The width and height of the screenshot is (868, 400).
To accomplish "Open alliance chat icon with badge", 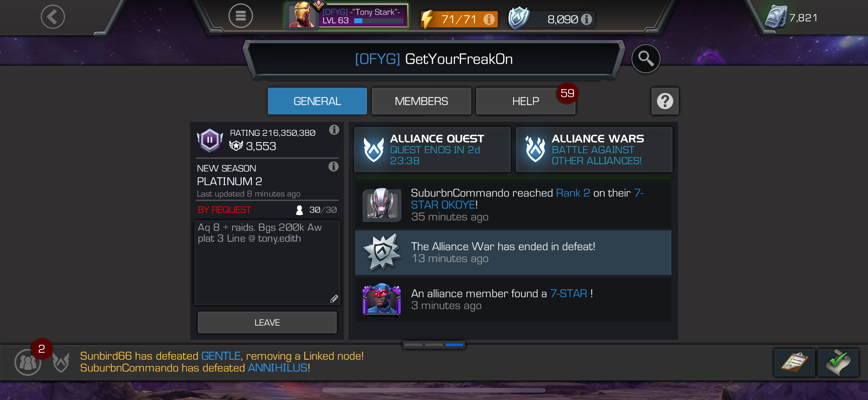I will click(x=28, y=362).
